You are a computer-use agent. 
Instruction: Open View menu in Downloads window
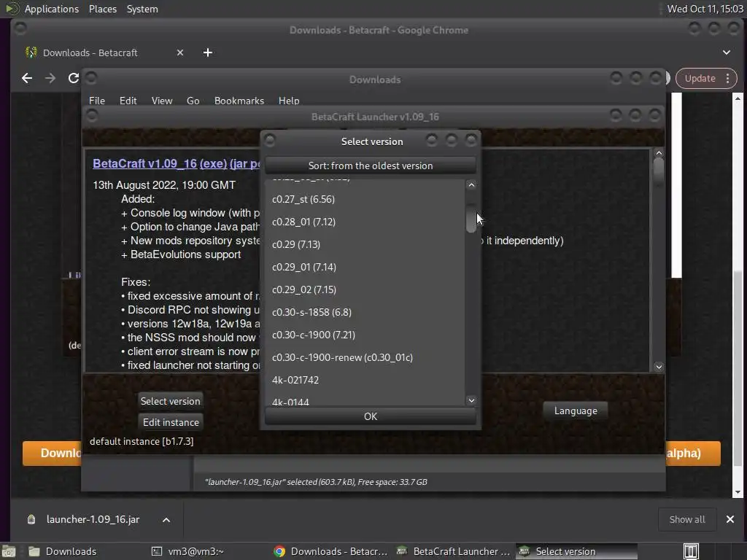[161, 101]
